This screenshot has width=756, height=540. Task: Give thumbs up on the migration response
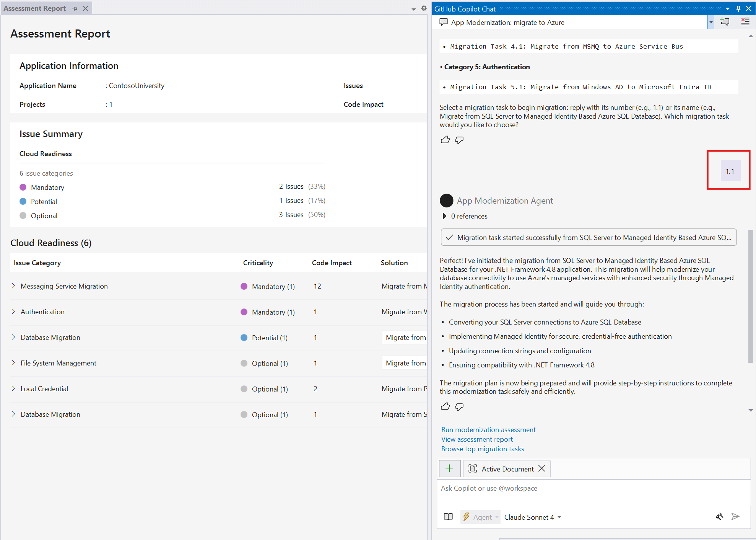tap(445, 406)
